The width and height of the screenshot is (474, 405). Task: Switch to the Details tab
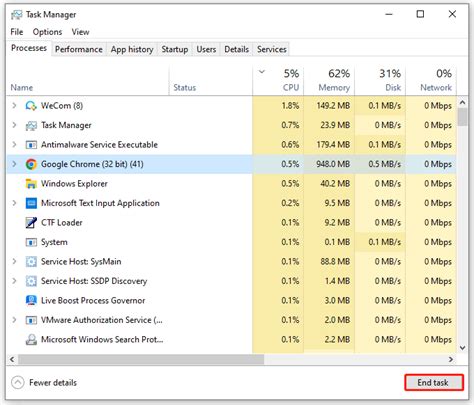click(236, 49)
